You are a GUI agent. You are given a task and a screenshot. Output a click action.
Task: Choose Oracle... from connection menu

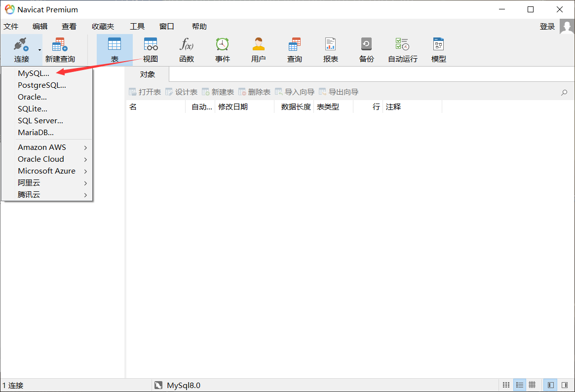(x=47, y=97)
